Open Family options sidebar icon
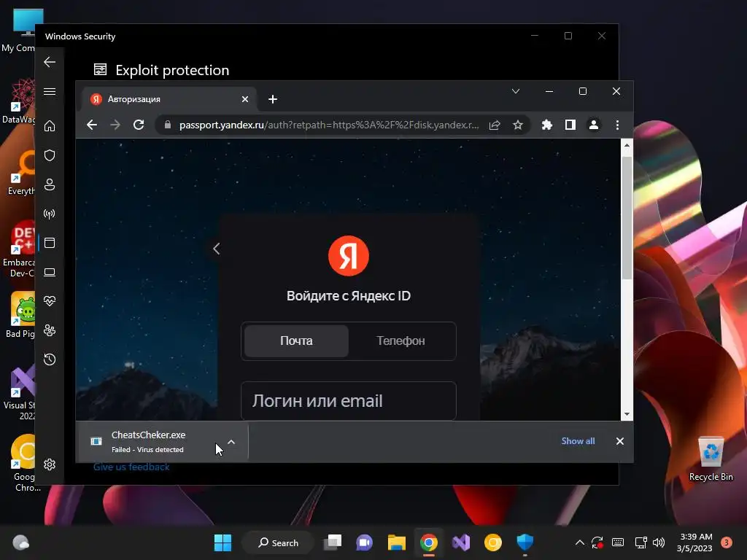This screenshot has width=747, height=560. click(x=50, y=330)
